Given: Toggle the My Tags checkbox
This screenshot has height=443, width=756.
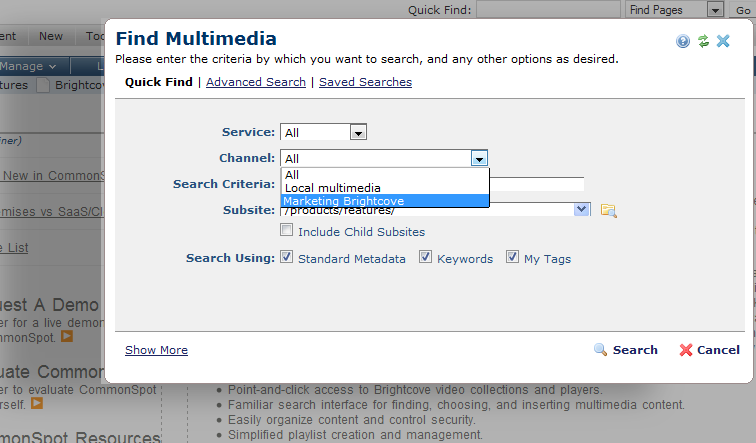Looking at the screenshot, I should [x=512, y=257].
